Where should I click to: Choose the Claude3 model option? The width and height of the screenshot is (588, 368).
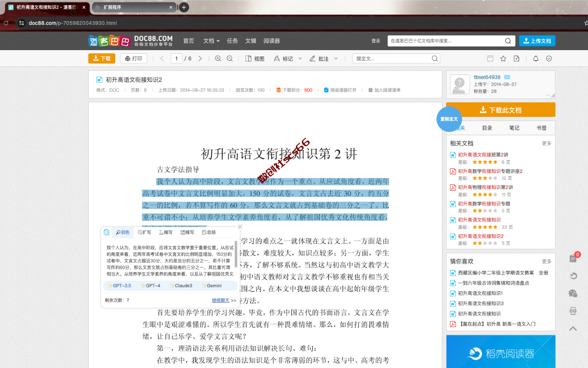(181, 286)
